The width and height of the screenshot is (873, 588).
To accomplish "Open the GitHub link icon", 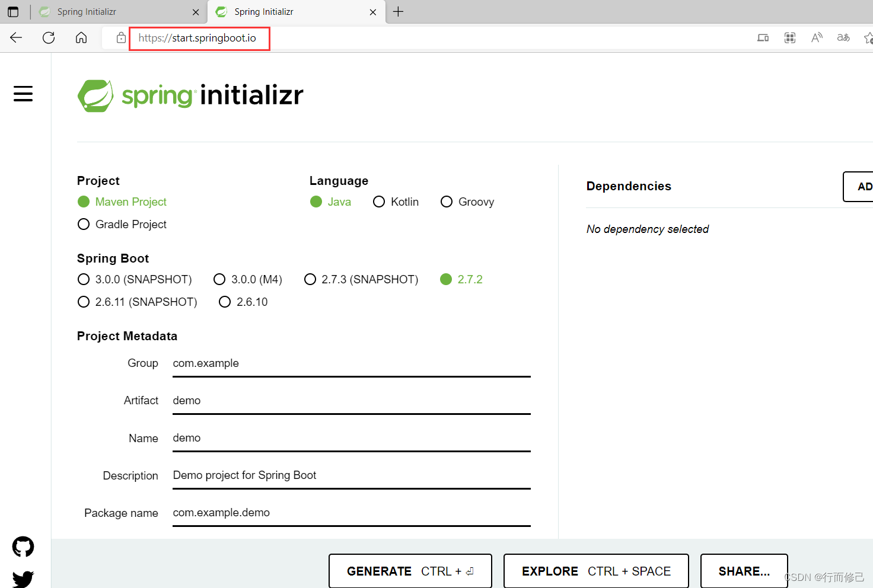I will [x=23, y=547].
